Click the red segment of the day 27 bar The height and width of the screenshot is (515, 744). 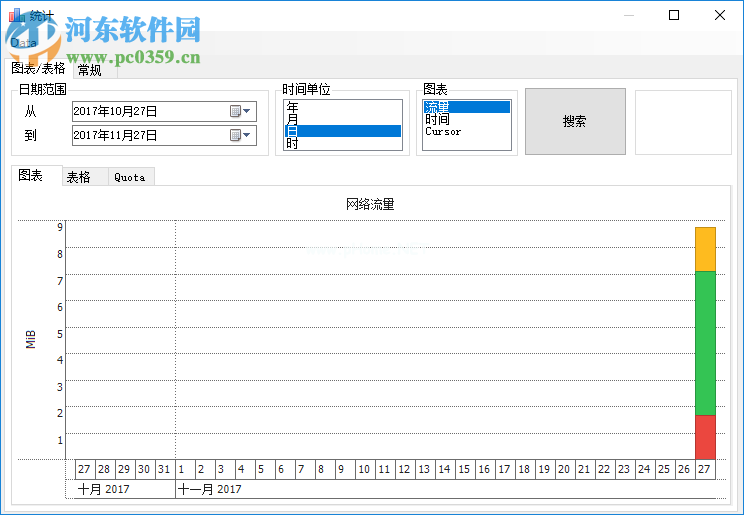pos(705,437)
